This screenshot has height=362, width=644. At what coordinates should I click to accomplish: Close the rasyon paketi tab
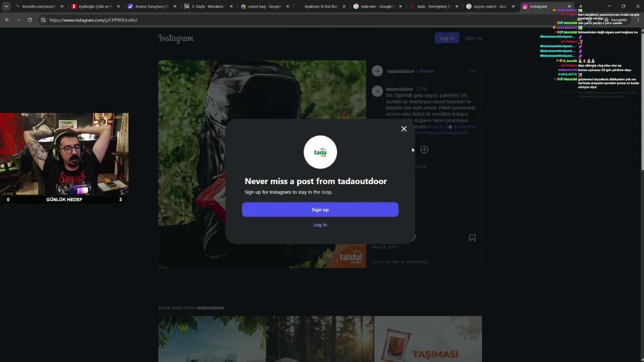coord(513,7)
